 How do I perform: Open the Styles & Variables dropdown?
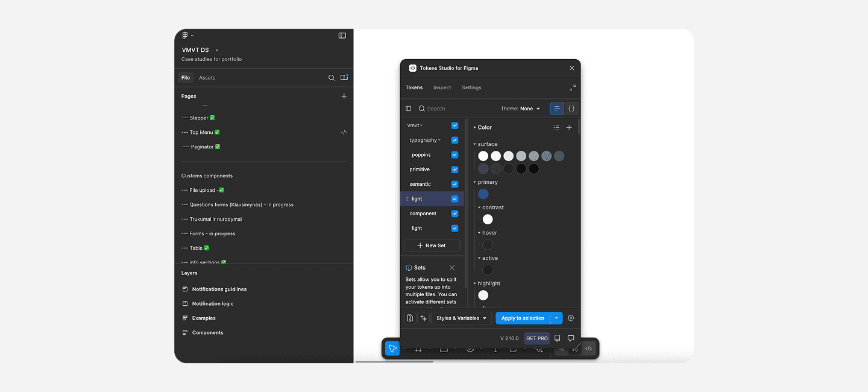461,318
